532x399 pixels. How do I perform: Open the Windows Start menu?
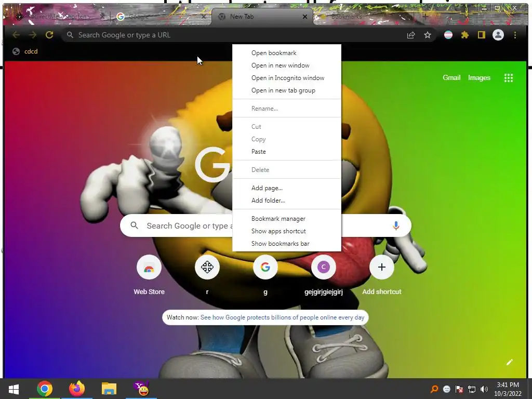(14, 389)
